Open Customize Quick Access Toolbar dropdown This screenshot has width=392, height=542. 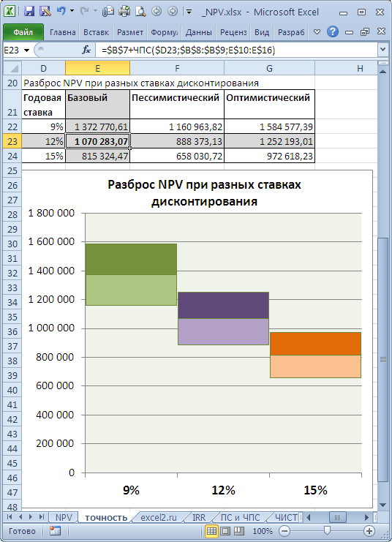(x=189, y=12)
